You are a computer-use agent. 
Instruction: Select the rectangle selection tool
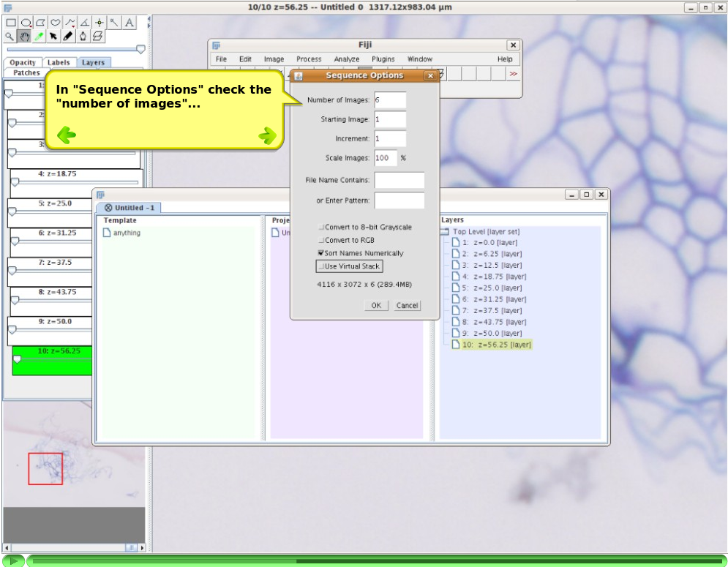tap(11, 22)
